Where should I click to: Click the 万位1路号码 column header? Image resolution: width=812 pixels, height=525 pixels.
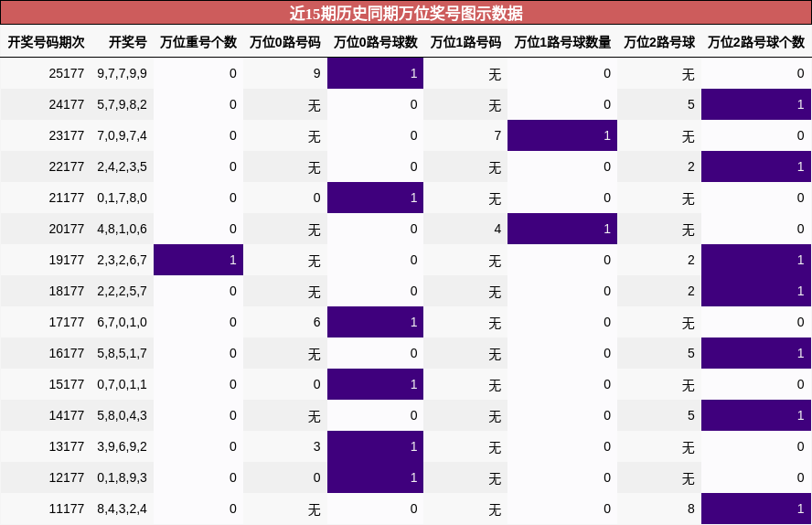coord(465,42)
